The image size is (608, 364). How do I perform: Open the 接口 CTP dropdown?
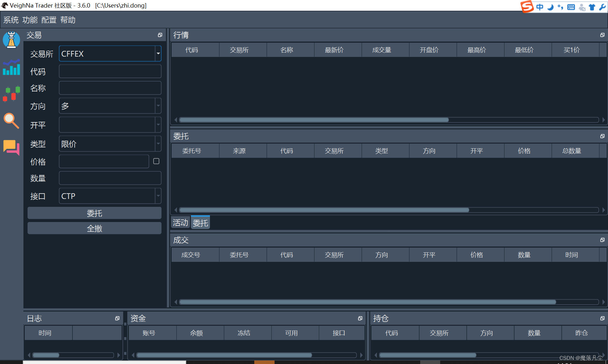(x=158, y=196)
